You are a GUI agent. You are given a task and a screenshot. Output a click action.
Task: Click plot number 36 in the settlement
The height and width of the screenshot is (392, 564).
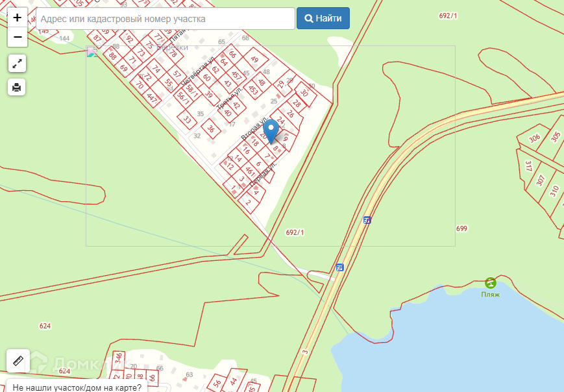click(x=211, y=129)
